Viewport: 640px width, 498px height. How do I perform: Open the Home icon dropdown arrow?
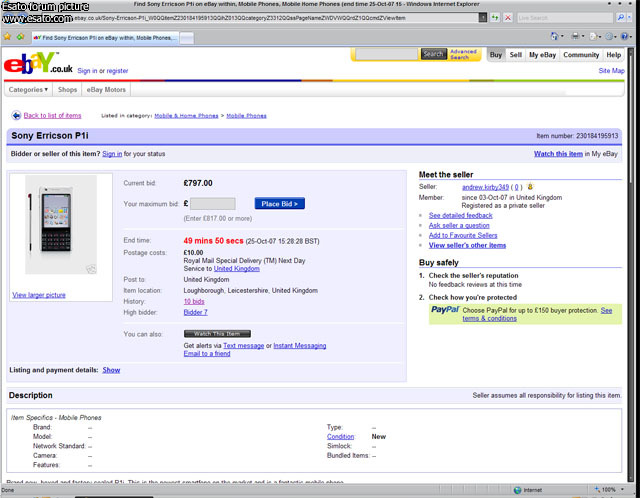pyautogui.click(x=562, y=36)
